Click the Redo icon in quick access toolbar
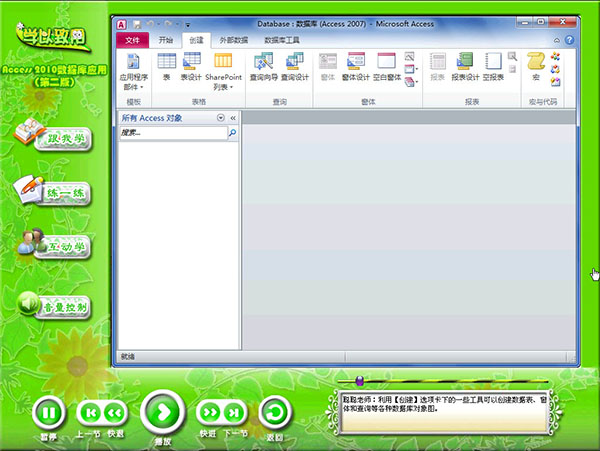The height and width of the screenshot is (451, 600). pos(168,24)
